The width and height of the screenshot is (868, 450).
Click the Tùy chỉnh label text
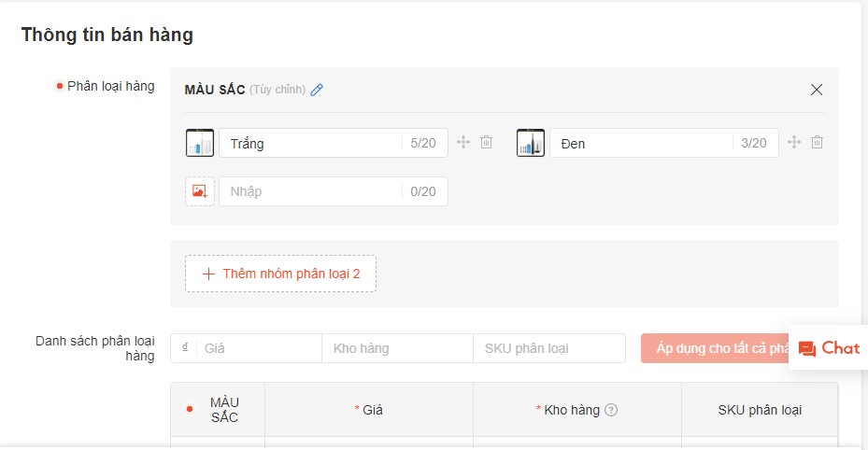277,90
